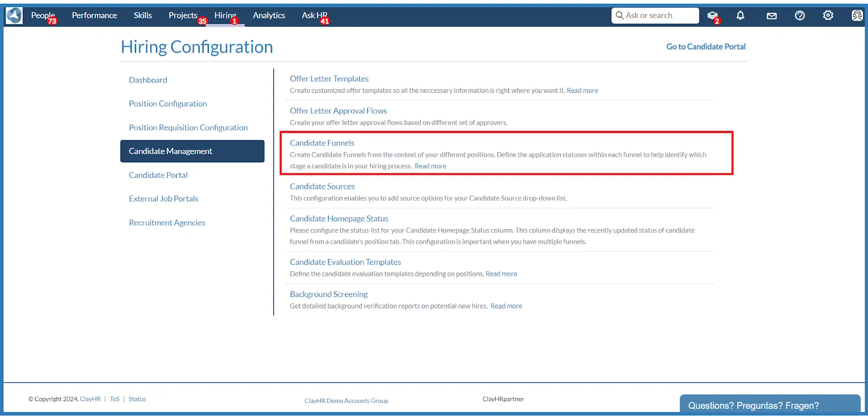The image size is (868, 417).
Task: Go to the Performance menu
Action: point(94,16)
